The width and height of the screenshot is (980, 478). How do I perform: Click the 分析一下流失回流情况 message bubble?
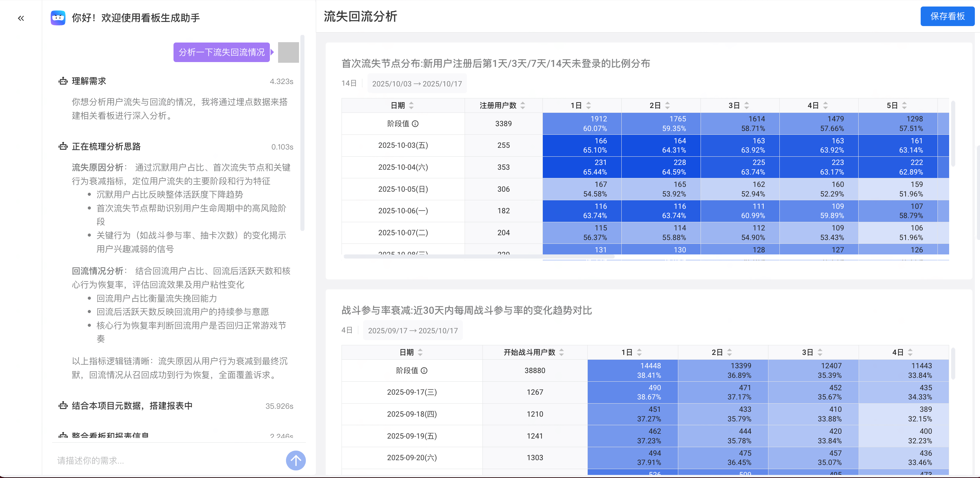222,52
